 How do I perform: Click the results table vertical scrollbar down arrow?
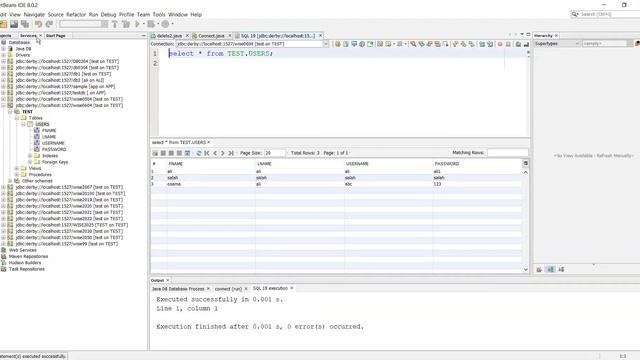(x=526, y=269)
